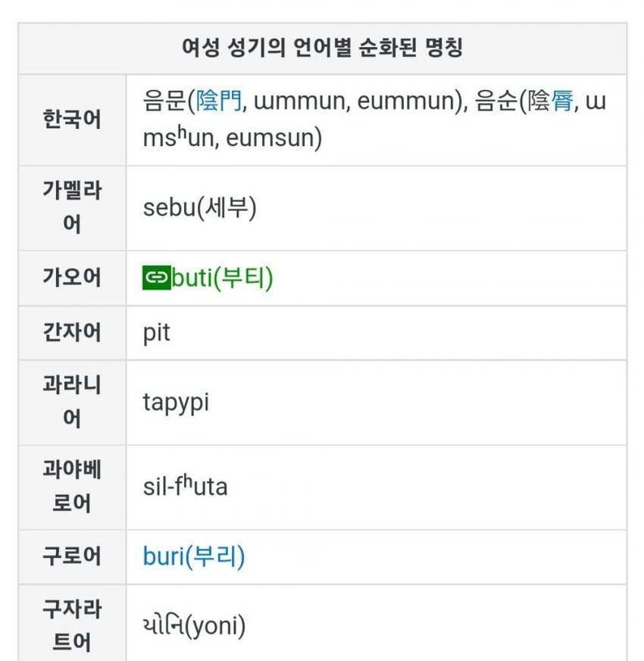644x661 pixels.
Task: Click the 脣 hanja character link
Action: point(561,102)
